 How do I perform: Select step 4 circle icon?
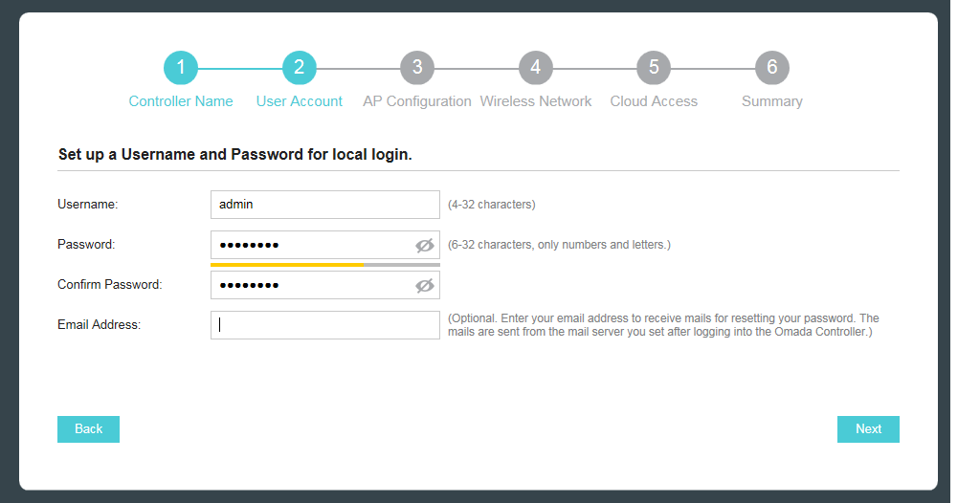click(x=536, y=68)
